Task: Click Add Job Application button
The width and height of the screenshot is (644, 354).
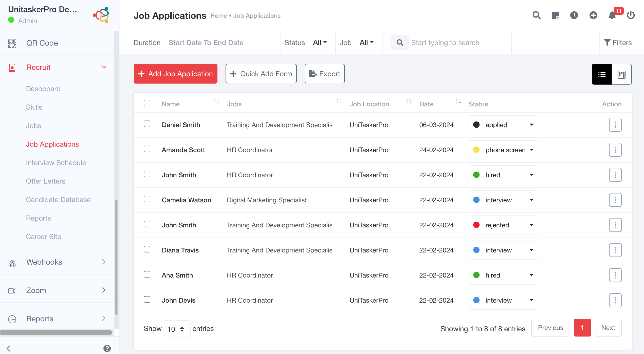Action: coord(175,74)
